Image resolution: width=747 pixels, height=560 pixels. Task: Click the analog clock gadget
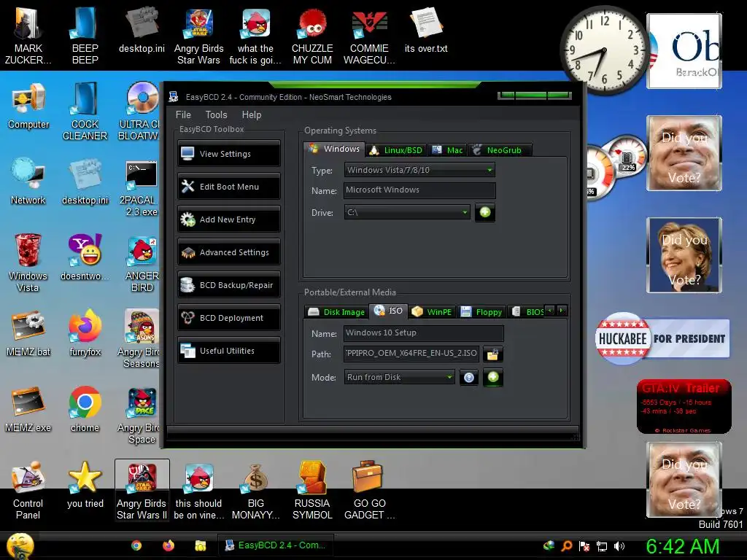click(x=604, y=50)
